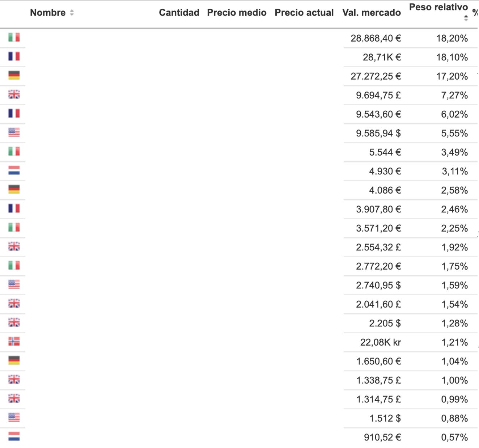
Task: Click the 3,49% relative weight
Action: (x=454, y=152)
